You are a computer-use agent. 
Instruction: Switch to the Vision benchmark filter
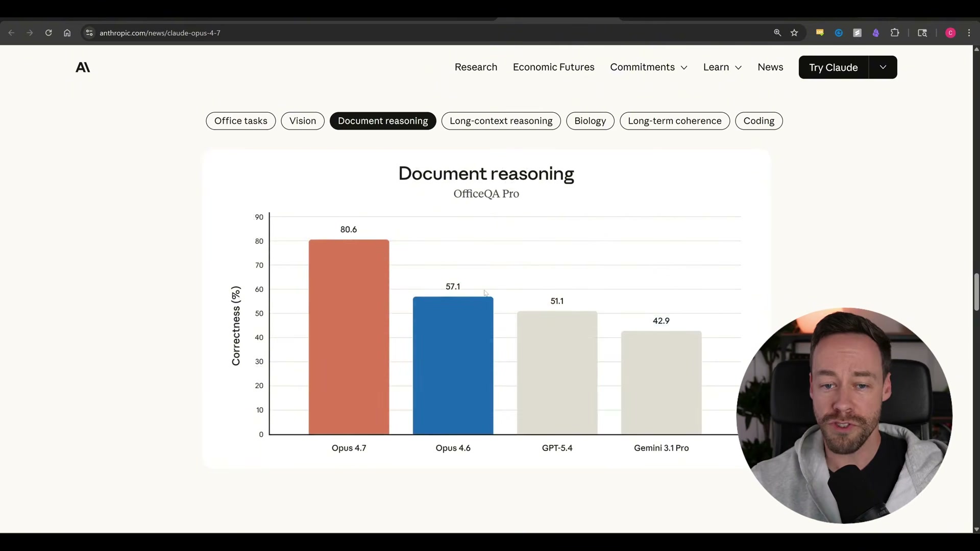click(302, 121)
